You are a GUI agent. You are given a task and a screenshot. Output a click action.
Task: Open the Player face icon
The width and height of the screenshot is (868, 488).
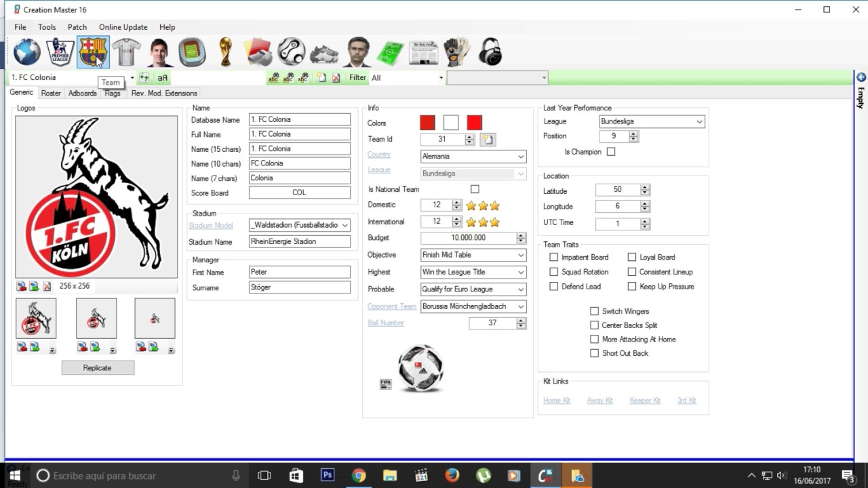pos(159,52)
